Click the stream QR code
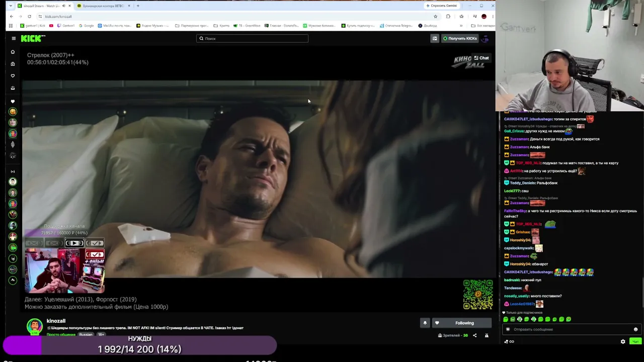 click(478, 295)
